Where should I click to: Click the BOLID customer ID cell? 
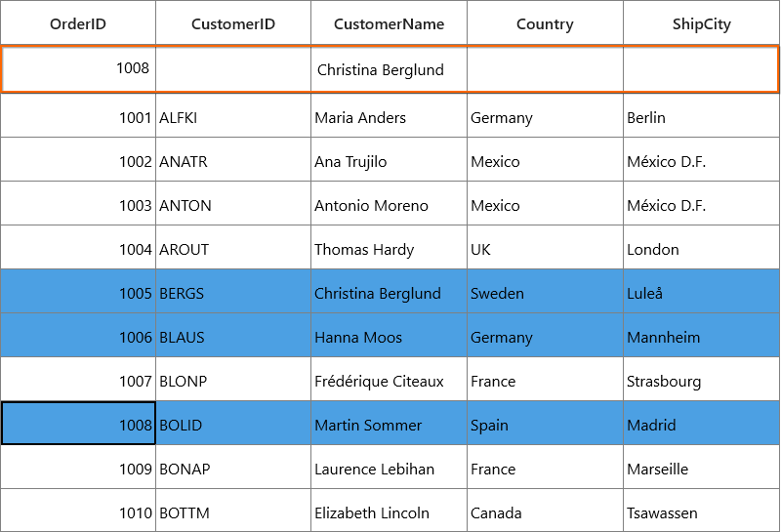click(x=233, y=425)
